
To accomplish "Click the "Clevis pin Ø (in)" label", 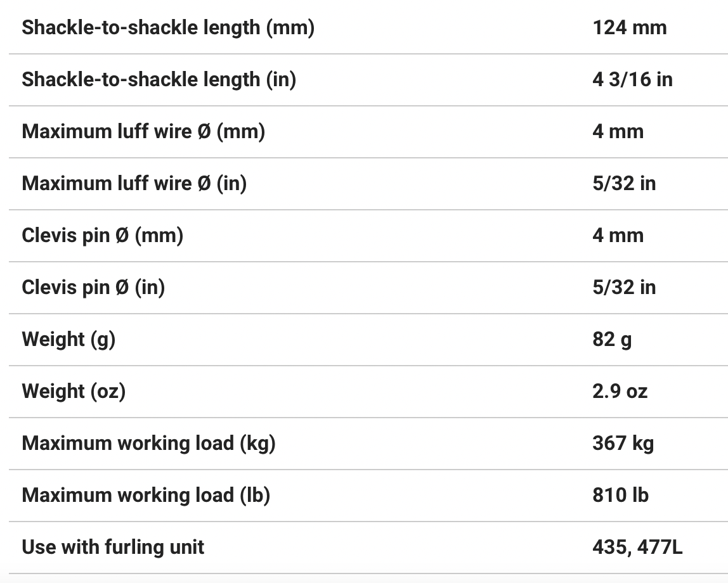I will click(93, 288).
